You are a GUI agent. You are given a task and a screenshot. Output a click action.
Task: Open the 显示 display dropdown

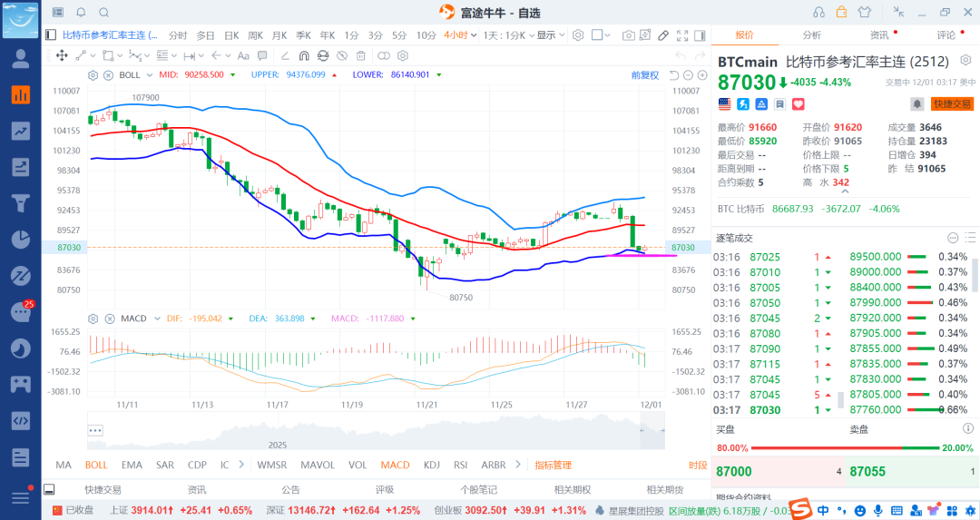551,35
